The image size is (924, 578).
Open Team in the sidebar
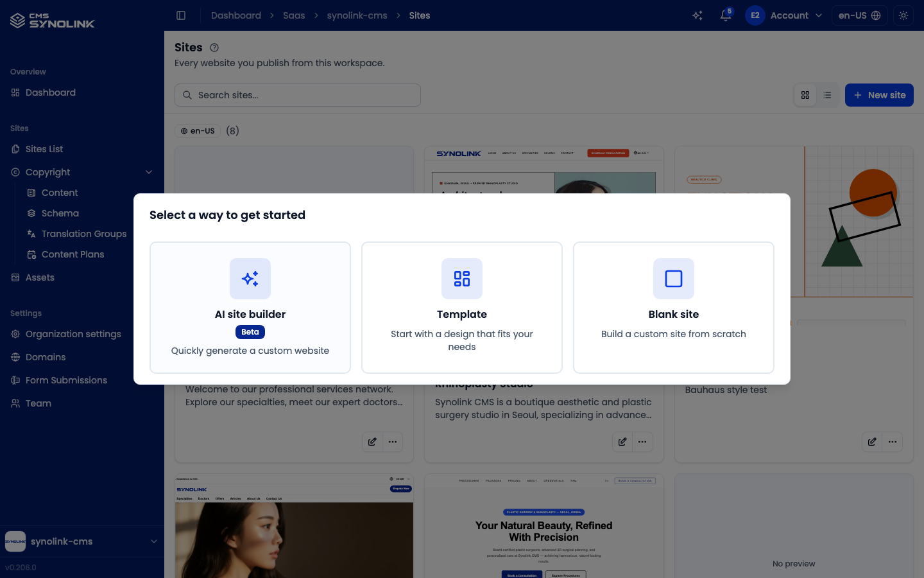[82, 403]
